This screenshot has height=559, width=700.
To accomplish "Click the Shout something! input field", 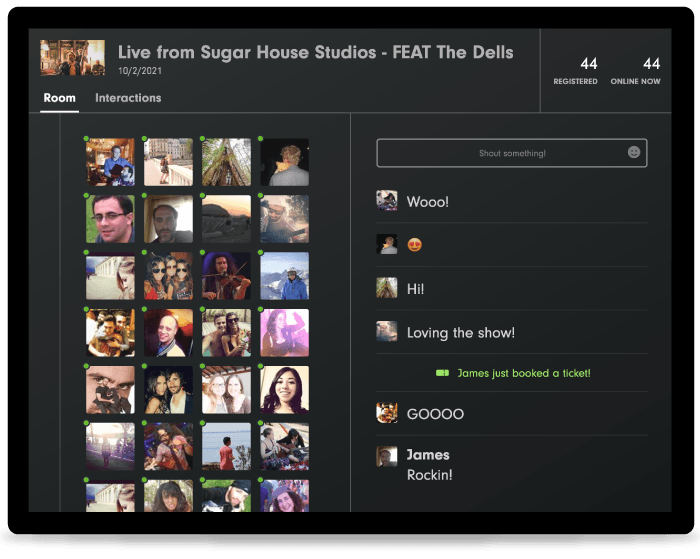I will [x=512, y=153].
